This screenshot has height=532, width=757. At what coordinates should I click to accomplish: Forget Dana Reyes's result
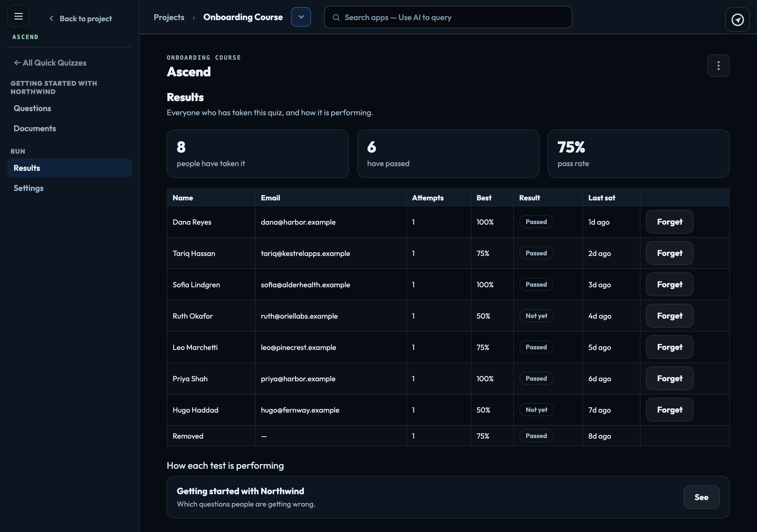[669, 222]
